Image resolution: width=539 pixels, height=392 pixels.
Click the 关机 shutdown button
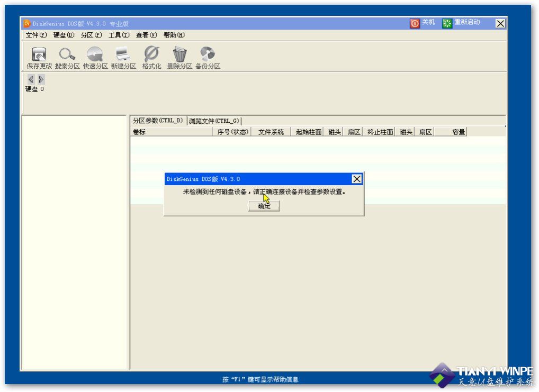pyautogui.click(x=423, y=23)
